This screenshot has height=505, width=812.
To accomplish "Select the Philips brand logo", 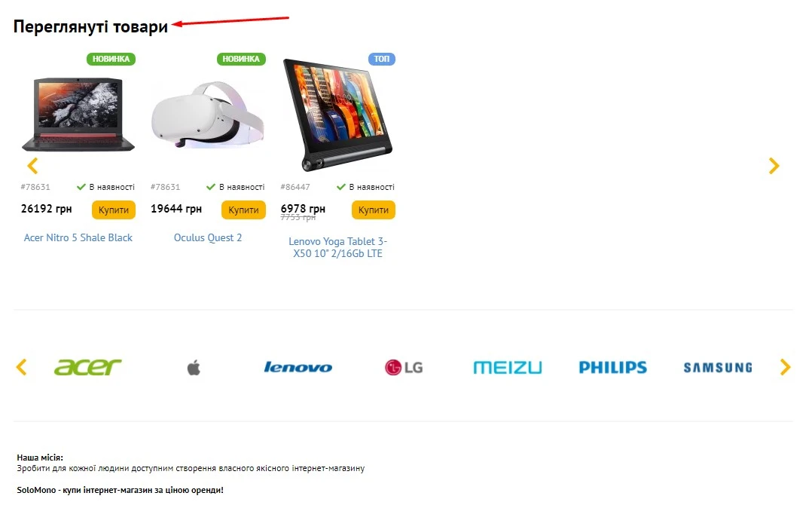I will point(612,367).
